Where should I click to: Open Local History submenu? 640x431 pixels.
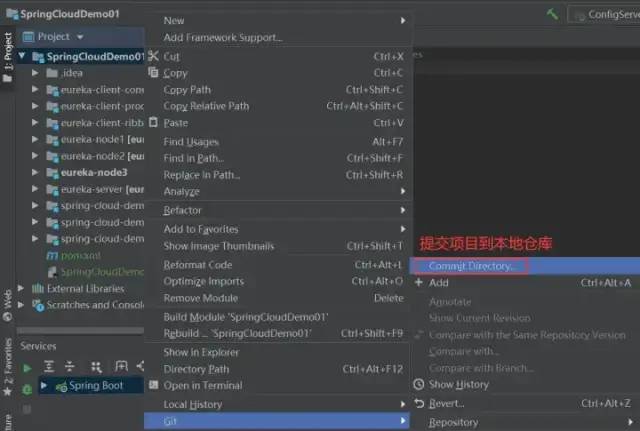pos(279,404)
